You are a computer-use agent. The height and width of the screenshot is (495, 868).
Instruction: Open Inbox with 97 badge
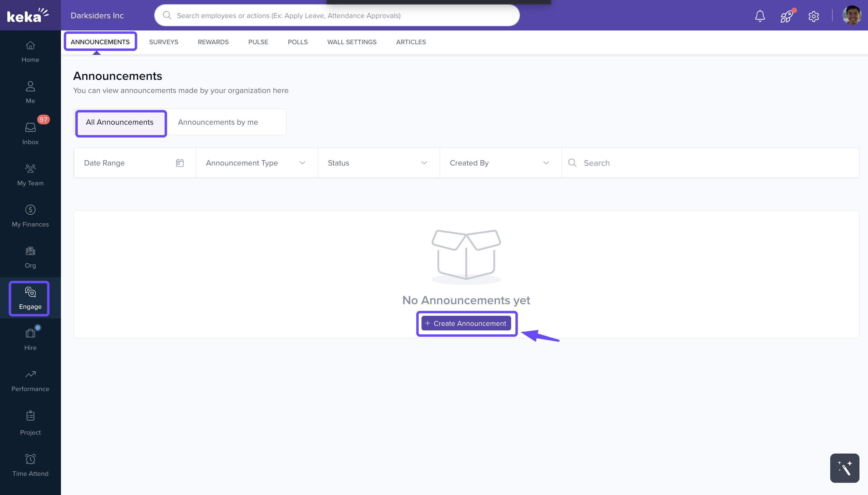pos(30,134)
